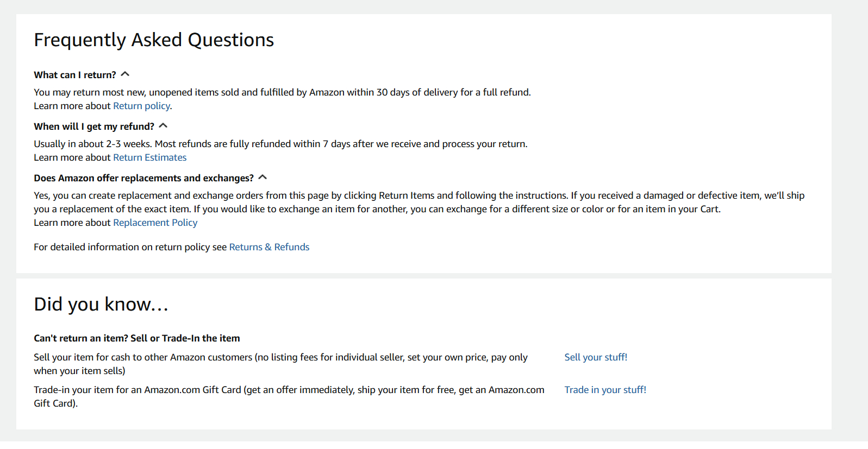
Task: Click the "Sell your stuff!" link
Action: 596,357
